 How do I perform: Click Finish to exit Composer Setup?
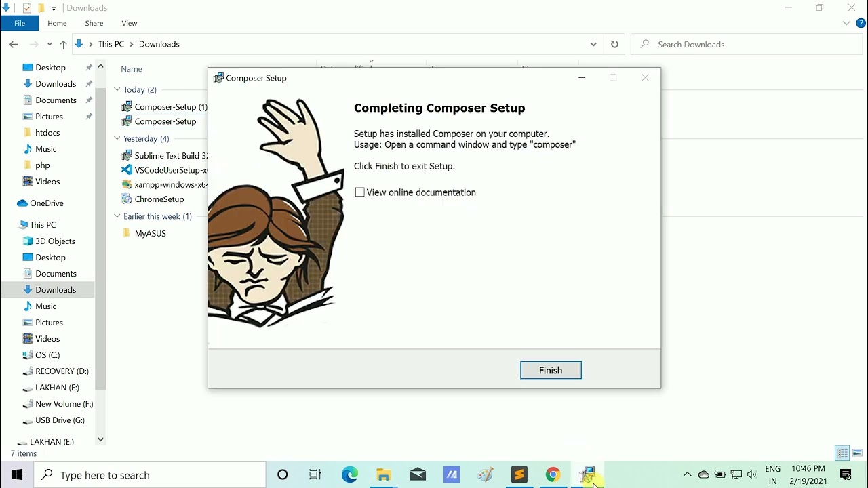551,370
